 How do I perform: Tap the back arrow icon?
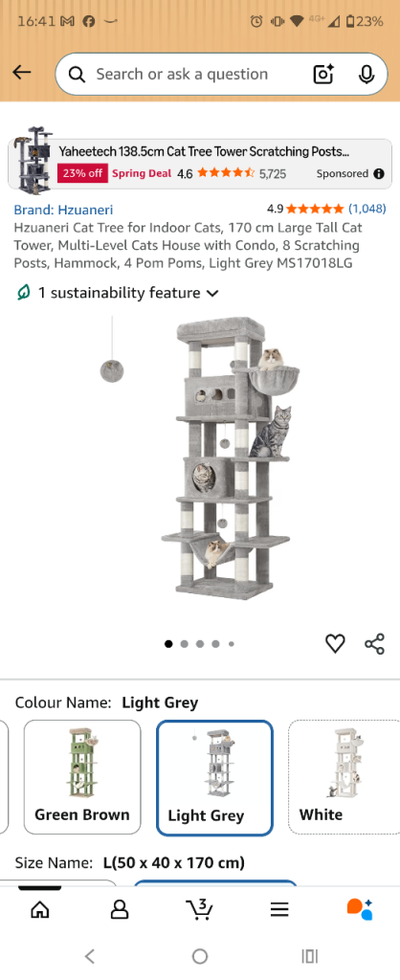(21, 73)
